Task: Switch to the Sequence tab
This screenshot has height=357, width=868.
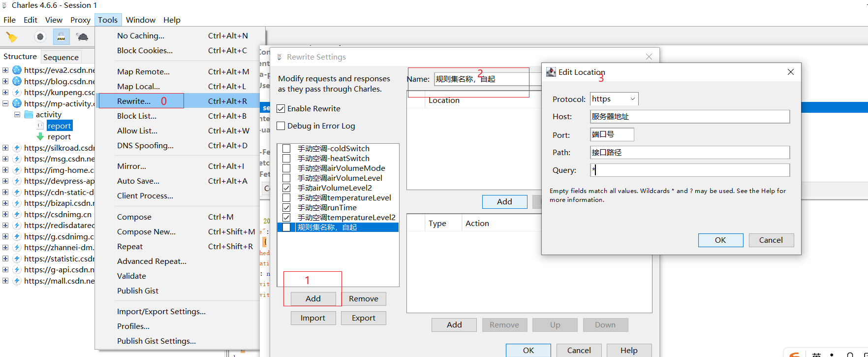Action: pyautogui.click(x=61, y=57)
